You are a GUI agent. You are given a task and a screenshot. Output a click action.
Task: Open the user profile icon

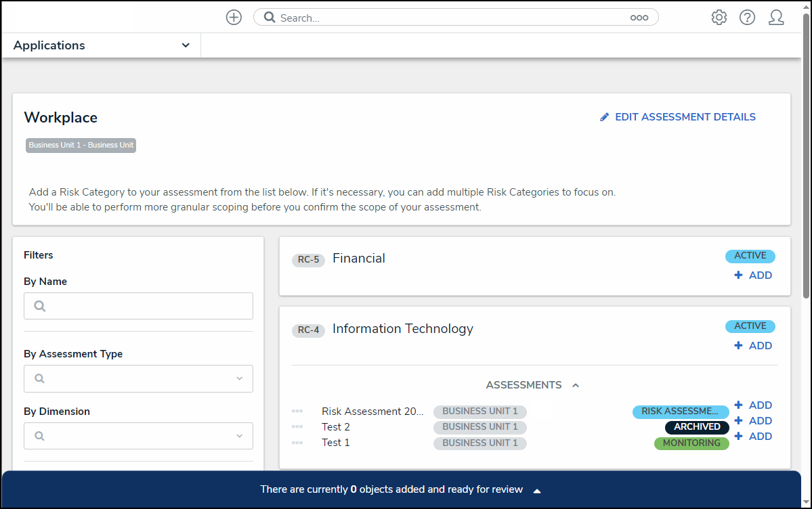pos(776,18)
